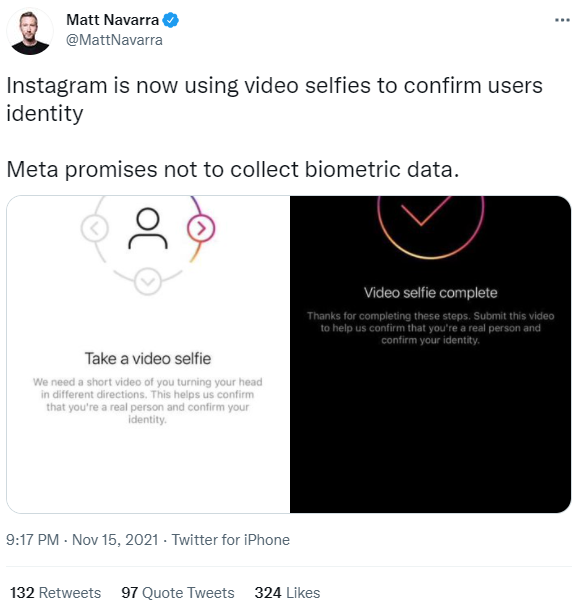This screenshot has width=582, height=612.
Task: View the 97 Quote Tweets list
Action: [178, 592]
